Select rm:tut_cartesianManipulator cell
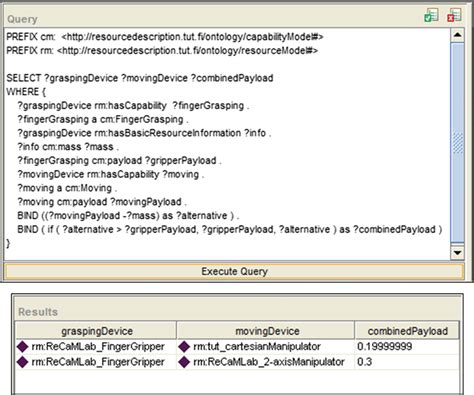The height and width of the screenshot is (395, 474). click(x=265, y=347)
